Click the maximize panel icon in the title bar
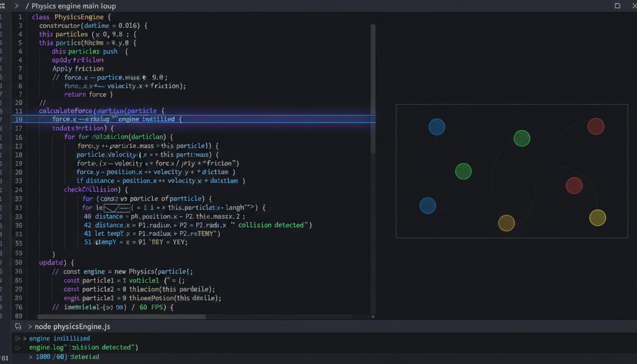The height and width of the screenshot is (364, 637). [617, 6]
